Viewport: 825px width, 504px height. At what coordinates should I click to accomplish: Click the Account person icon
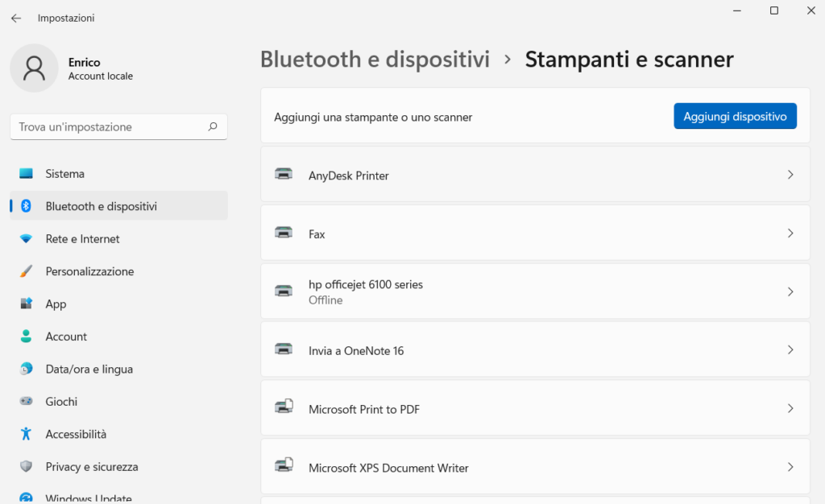[x=26, y=337]
